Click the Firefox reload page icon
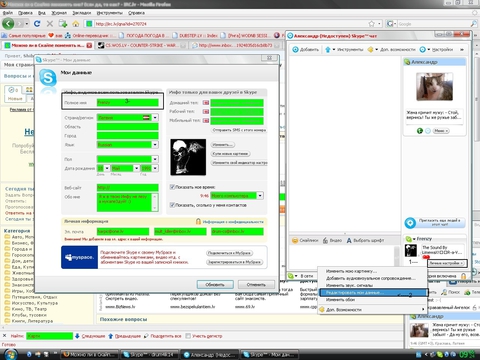The height and width of the screenshot is (360, 480). tap(37, 24)
